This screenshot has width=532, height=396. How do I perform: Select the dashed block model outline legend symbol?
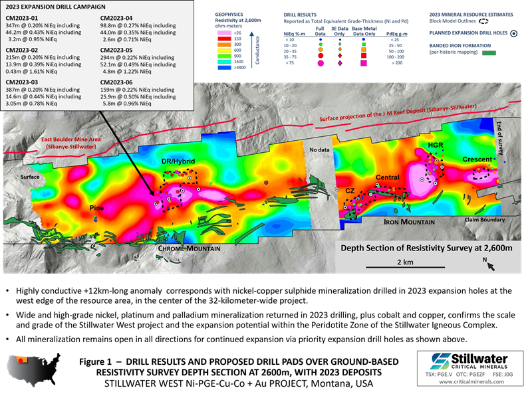pos(483,21)
